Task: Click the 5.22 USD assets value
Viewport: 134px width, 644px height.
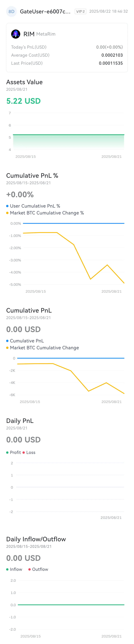Action: point(23,101)
